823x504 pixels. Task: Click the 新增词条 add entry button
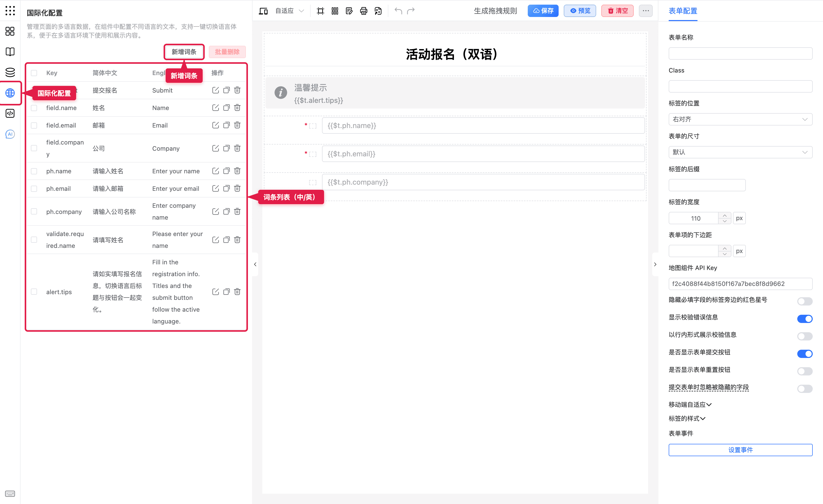(184, 52)
